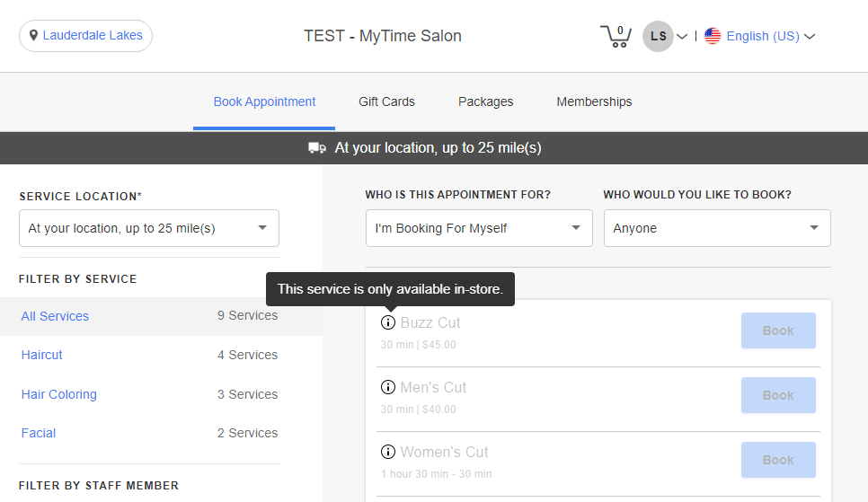
Task: Click the Buzz Cut service name
Action: tap(430, 322)
